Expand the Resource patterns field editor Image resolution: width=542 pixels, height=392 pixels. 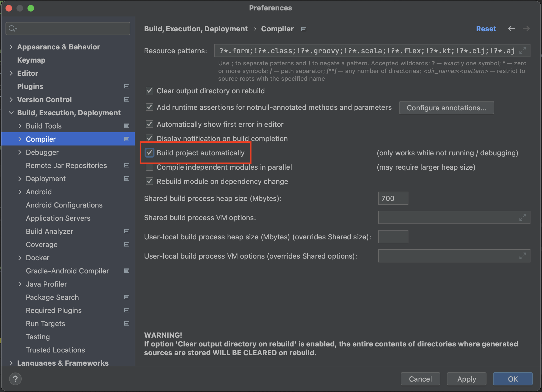pyautogui.click(x=522, y=51)
